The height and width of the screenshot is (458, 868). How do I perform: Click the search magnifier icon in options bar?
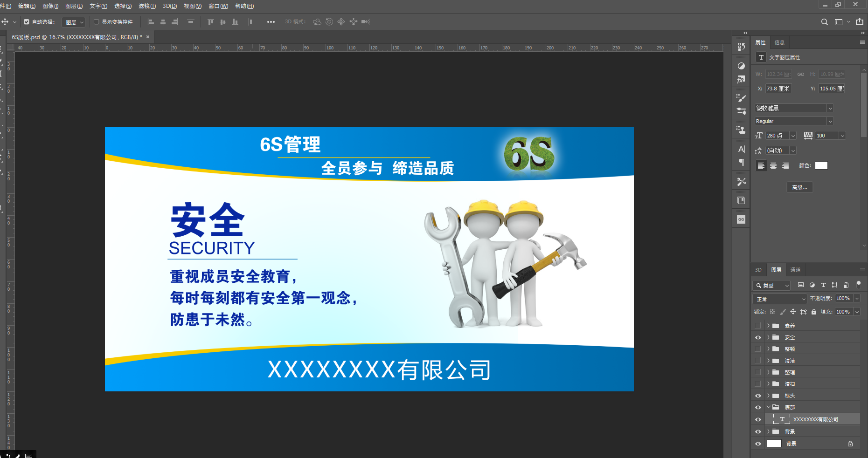click(824, 22)
